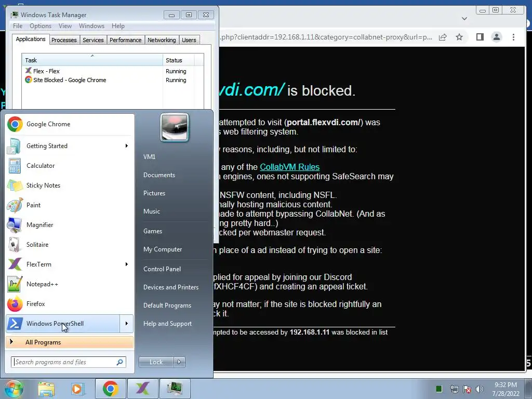Screen dimensions: 532x399
Task: Expand Getting Started submenu arrow
Action: pos(127,146)
